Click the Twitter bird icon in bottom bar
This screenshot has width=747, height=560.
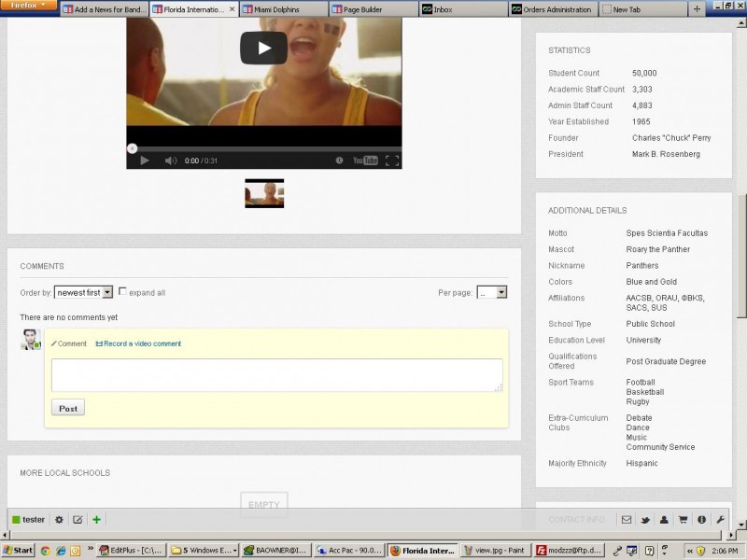click(645, 520)
